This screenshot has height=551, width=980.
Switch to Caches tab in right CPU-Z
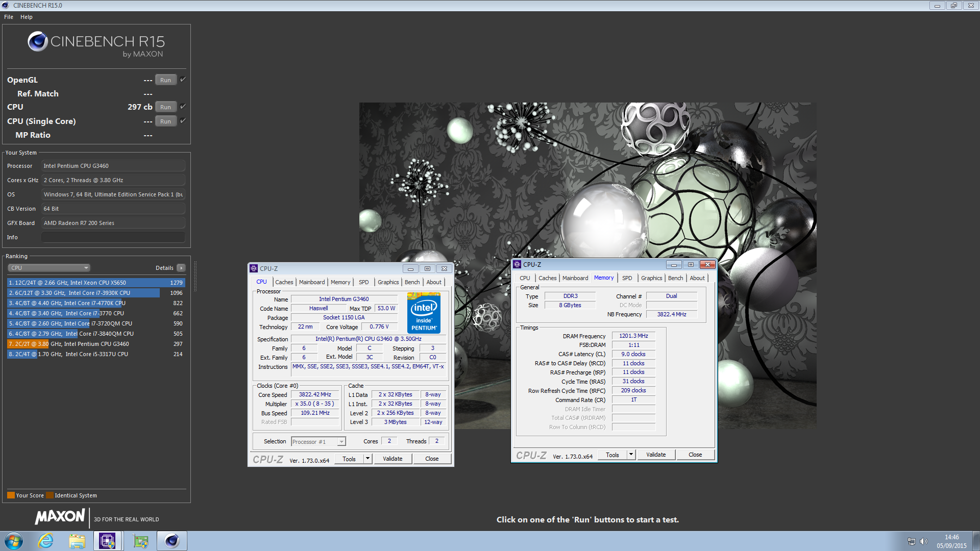coord(547,278)
